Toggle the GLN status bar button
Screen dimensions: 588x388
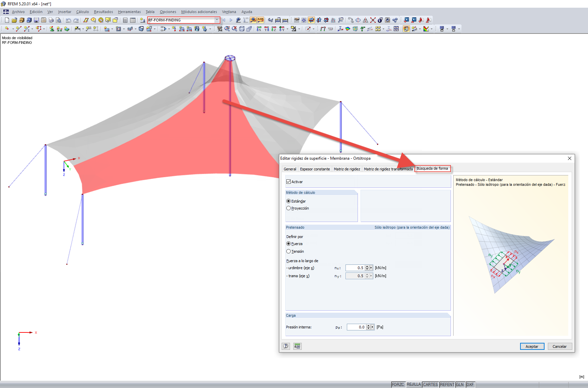(x=460, y=385)
